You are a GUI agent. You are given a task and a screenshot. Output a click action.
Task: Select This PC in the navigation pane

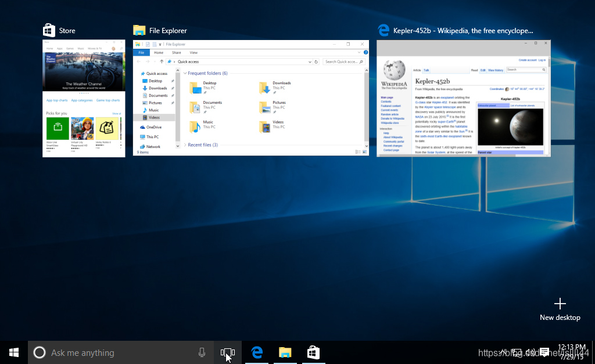pos(149,137)
